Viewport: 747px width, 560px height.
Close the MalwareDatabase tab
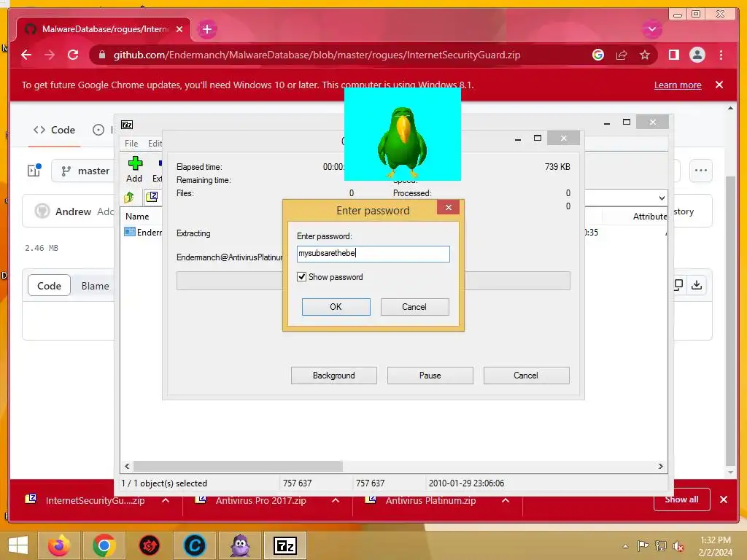pyautogui.click(x=179, y=29)
